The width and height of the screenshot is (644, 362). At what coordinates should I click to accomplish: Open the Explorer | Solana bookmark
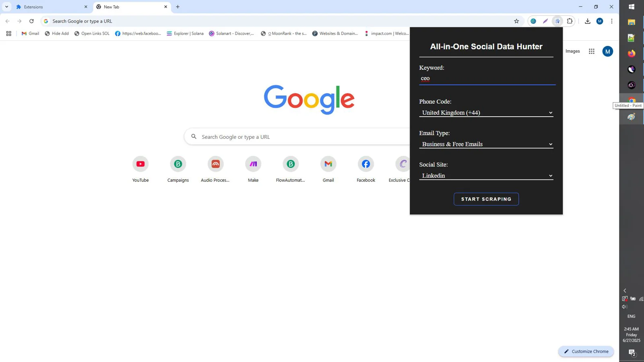[185, 33]
